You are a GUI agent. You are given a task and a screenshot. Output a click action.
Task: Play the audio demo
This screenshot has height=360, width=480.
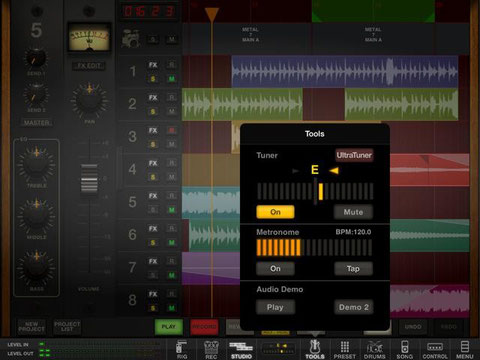[275, 307]
